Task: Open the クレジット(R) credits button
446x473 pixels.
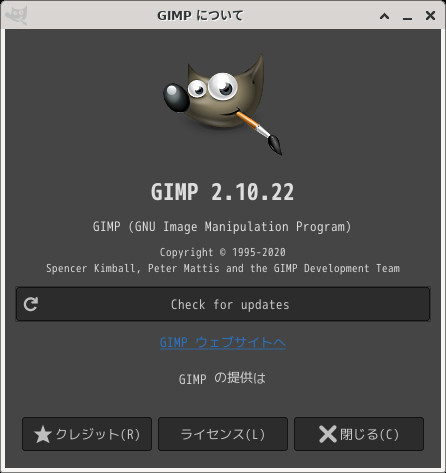Action: click(87, 434)
